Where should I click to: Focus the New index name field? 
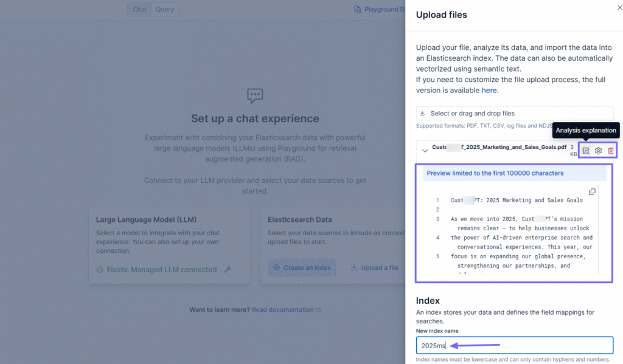click(514, 345)
